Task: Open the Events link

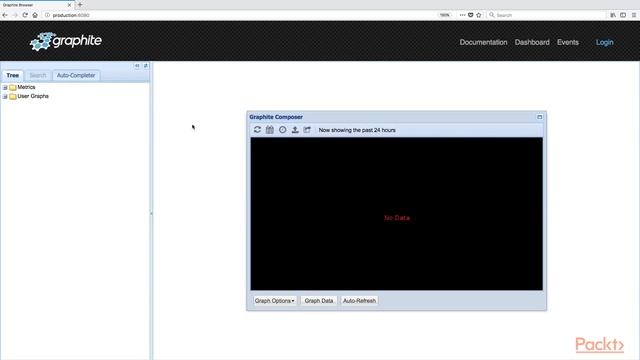Action: click(568, 42)
